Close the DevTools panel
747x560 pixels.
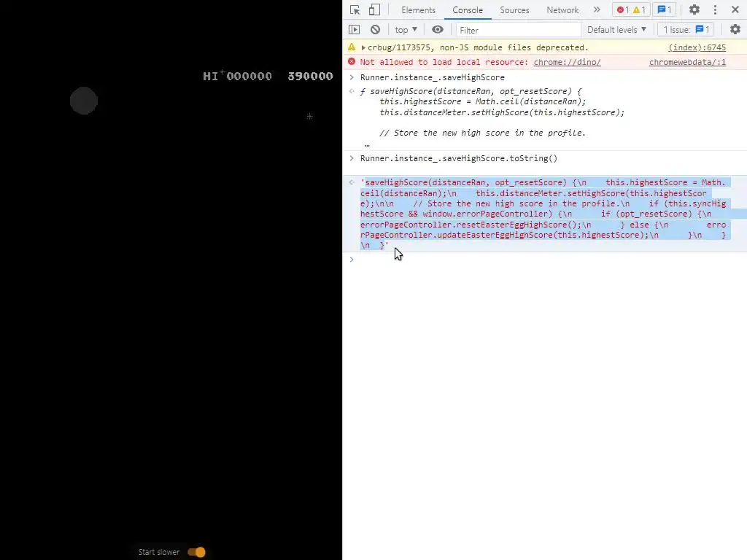tap(735, 9)
